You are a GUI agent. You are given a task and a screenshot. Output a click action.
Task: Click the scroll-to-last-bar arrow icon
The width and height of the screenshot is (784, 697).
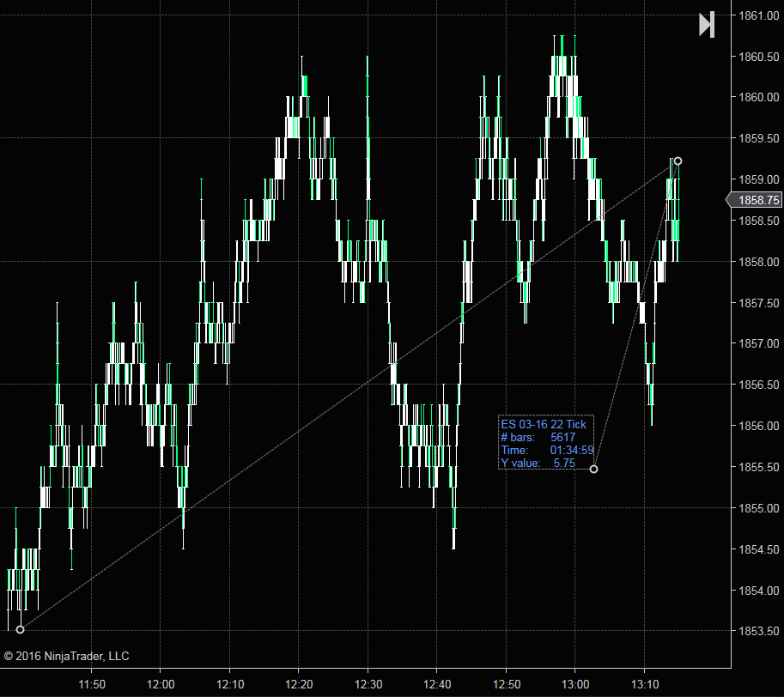[707, 25]
